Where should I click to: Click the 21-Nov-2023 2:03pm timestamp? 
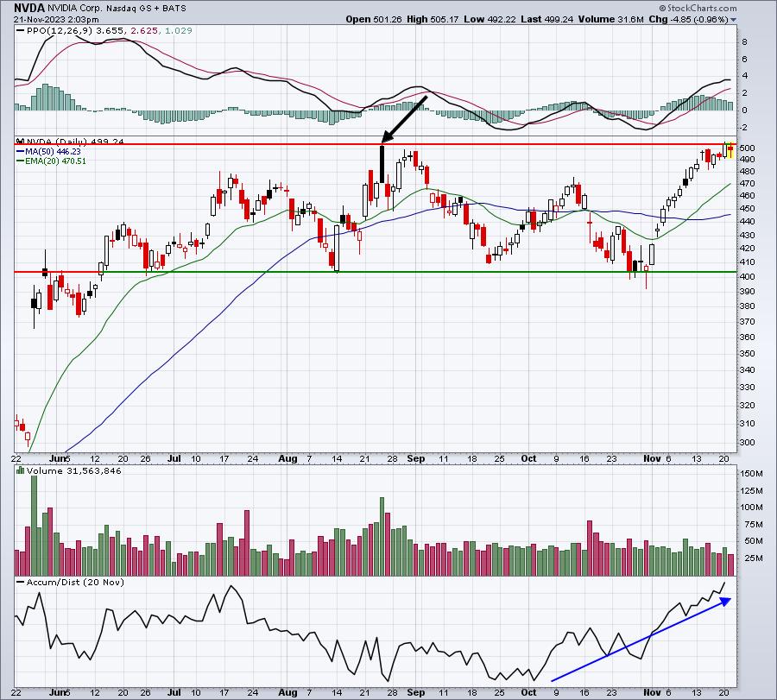tap(56, 20)
